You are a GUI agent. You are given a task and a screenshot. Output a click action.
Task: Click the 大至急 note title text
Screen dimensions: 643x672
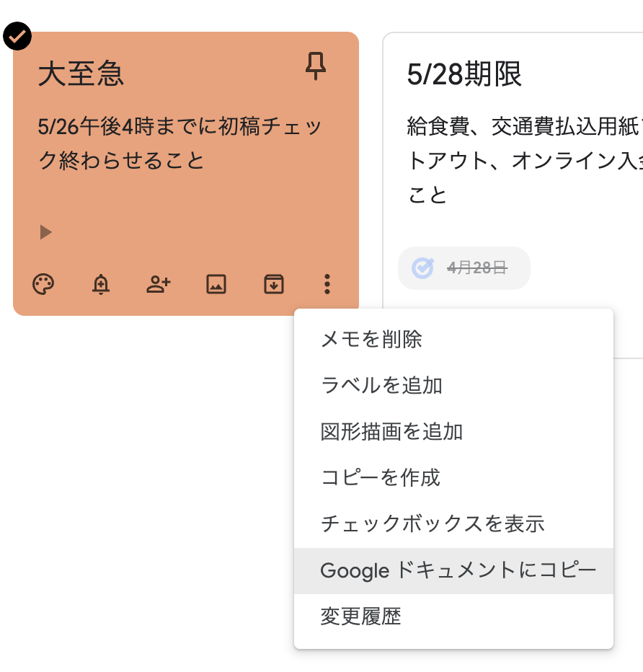pos(81,74)
